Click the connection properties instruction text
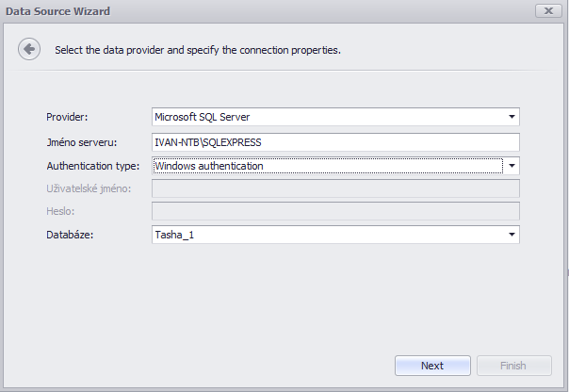 pyautogui.click(x=198, y=50)
